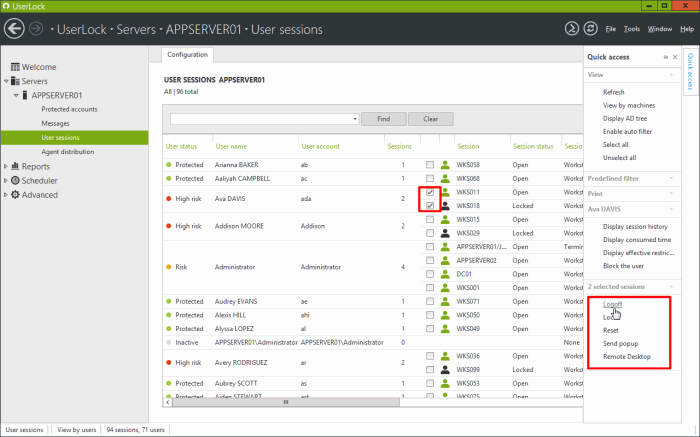700x437 pixels.
Task: Click Remote Desktop in Quick access
Action: [x=627, y=356]
